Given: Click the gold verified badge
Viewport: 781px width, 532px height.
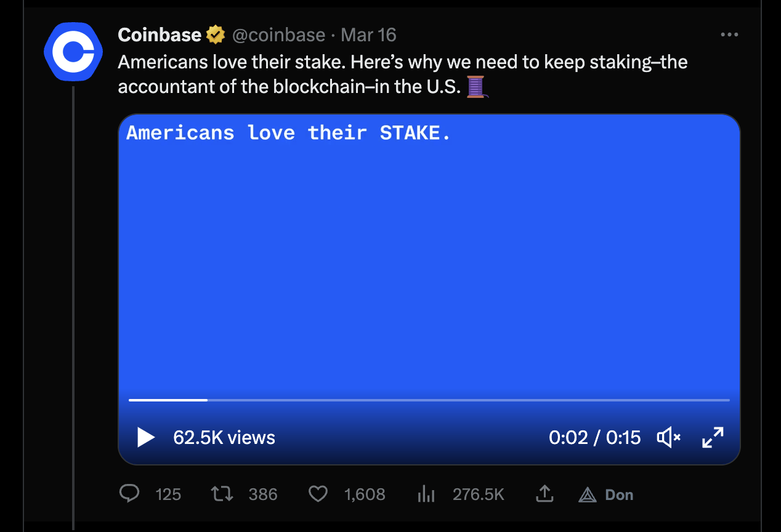Looking at the screenshot, I should (216, 35).
